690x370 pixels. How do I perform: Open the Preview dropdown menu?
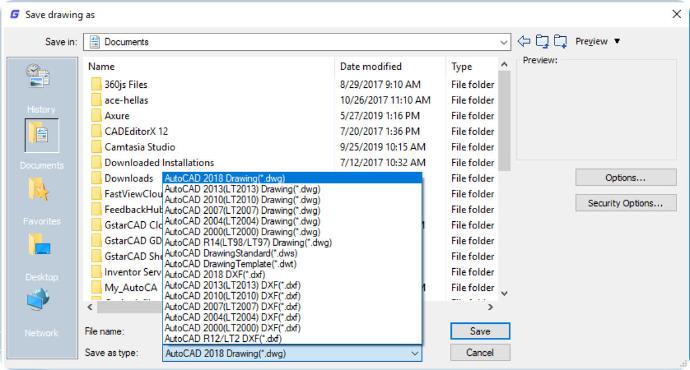pos(598,41)
